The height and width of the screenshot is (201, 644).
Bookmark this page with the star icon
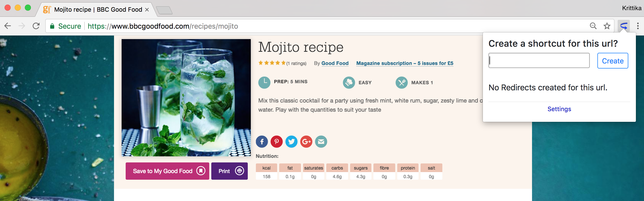pyautogui.click(x=607, y=26)
